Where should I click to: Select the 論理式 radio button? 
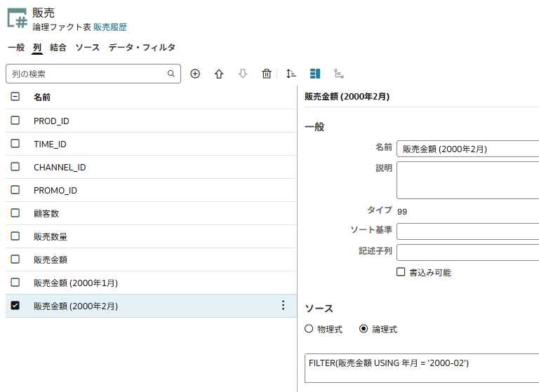point(364,329)
